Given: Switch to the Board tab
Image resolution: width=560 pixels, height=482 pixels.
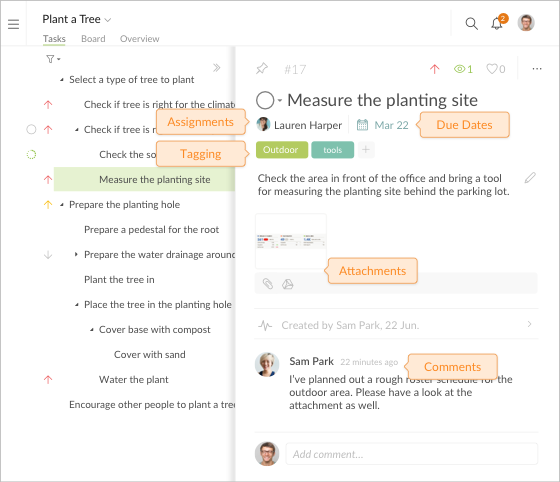Looking at the screenshot, I should pos(93,39).
